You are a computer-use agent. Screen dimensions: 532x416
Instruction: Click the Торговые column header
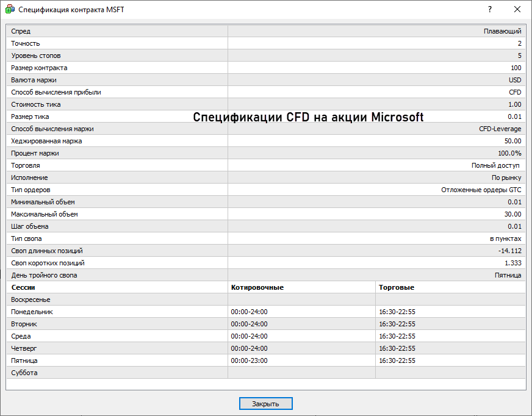coord(397,287)
